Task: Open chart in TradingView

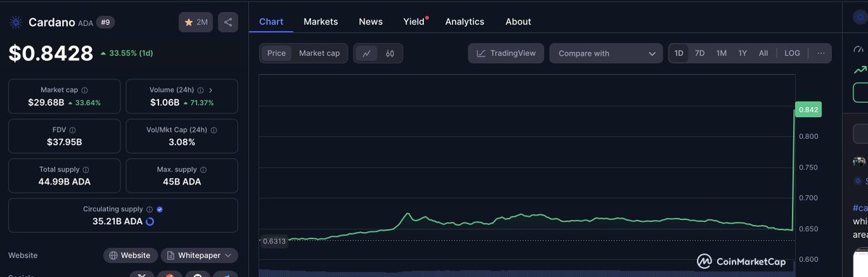Action: 506,53
